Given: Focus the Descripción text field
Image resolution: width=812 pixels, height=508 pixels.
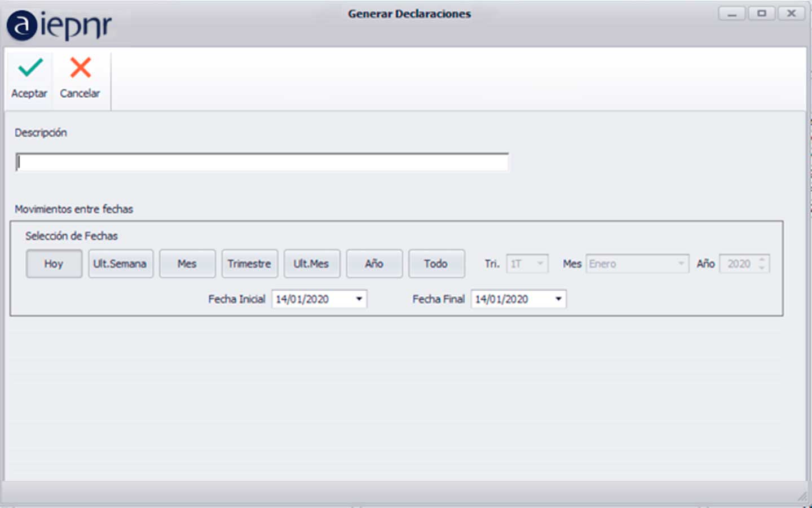Looking at the screenshot, I should (x=262, y=163).
